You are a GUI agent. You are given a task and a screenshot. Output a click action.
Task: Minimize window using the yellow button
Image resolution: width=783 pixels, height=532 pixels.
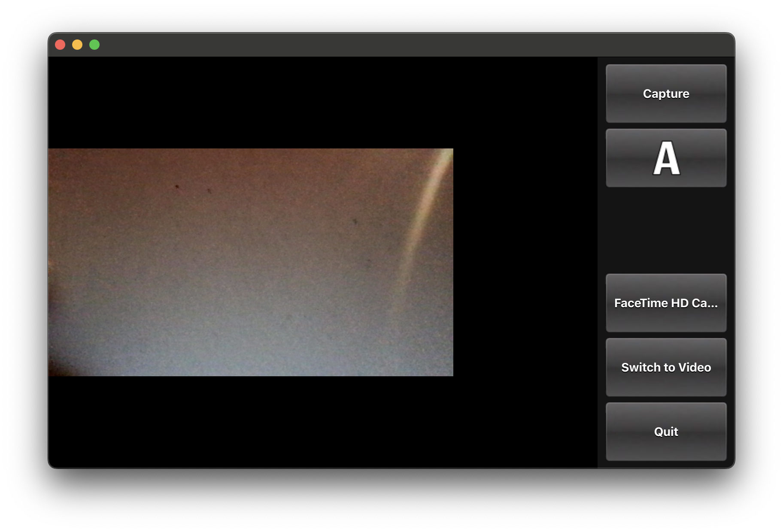[x=77, y=45]
